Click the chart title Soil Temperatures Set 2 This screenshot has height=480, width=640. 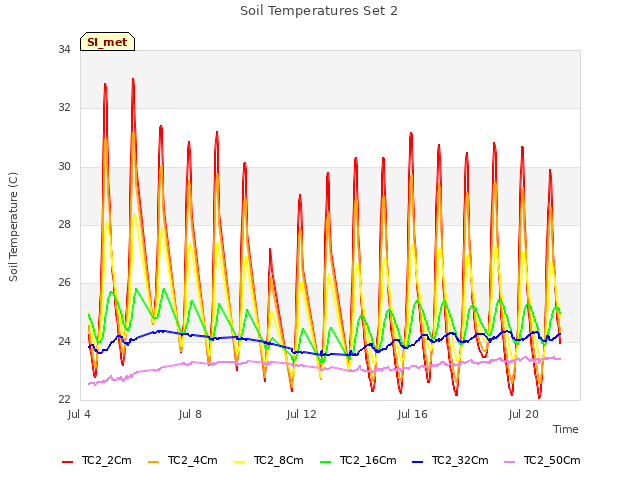[319, 11]
